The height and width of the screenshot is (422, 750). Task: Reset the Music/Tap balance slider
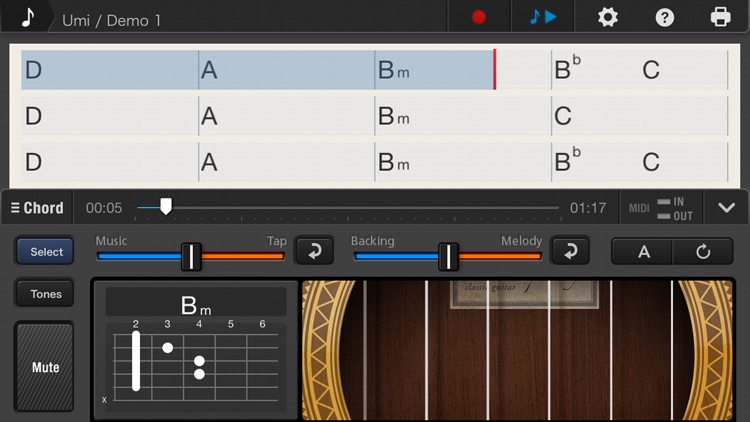pos(314,251)
